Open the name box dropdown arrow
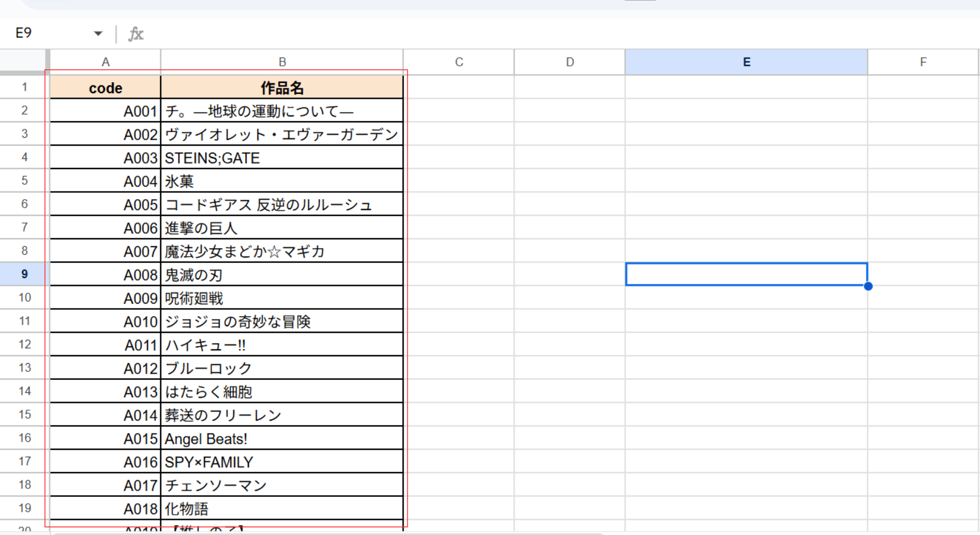The height and width of the screenshot is (535, 980). (98, 34)
